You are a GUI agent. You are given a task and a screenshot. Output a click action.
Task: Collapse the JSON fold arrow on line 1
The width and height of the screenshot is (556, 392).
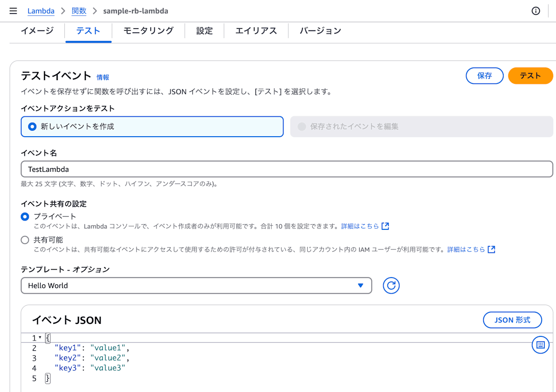(40, 338)
